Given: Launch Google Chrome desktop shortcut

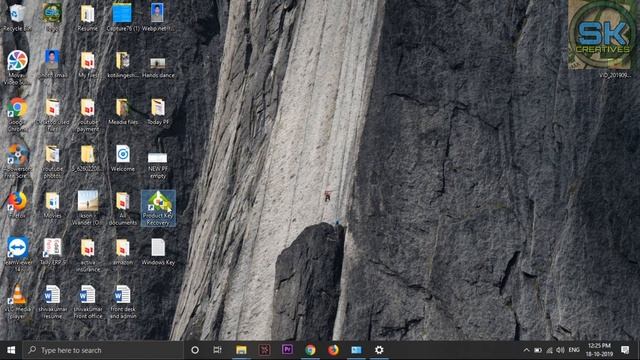Looking at the screenshot, I should click(x=17, y=114).
